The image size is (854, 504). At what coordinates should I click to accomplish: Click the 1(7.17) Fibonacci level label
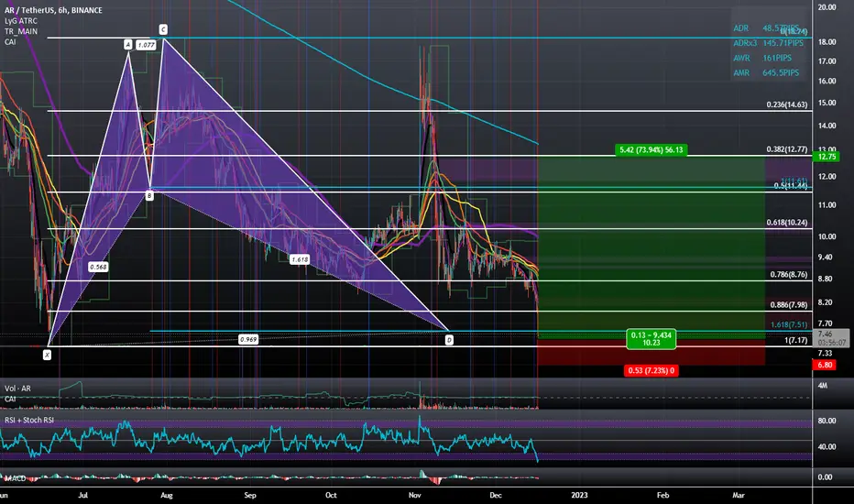click(795, 341)
